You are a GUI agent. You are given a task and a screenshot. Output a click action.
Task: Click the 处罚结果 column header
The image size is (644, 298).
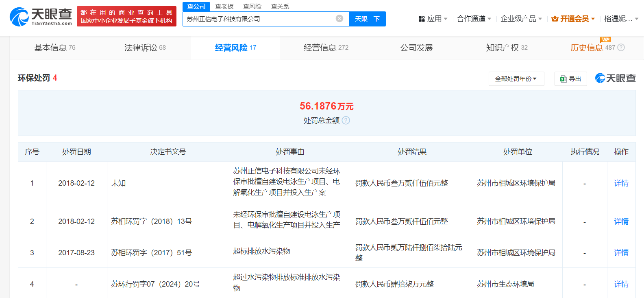pyautogui.click(x=412, y=152)
